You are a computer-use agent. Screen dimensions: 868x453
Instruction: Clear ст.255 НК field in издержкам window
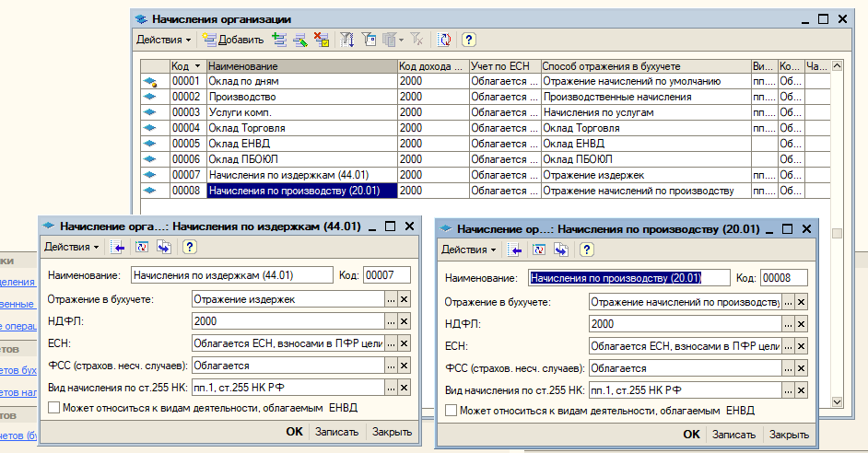point(405,388)
